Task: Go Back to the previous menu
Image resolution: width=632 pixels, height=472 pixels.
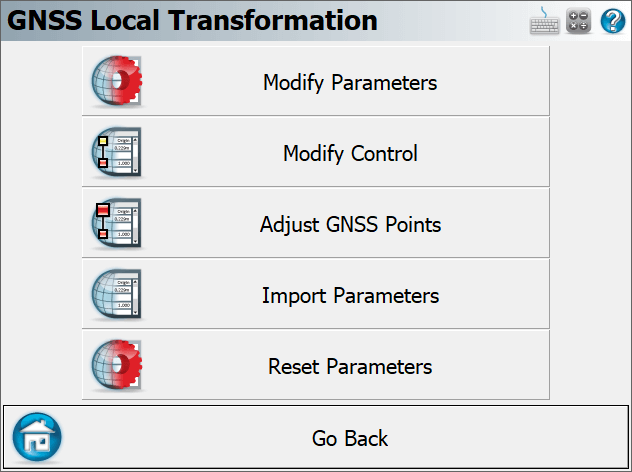Action: pyautogui.click(x=316, y=437)
